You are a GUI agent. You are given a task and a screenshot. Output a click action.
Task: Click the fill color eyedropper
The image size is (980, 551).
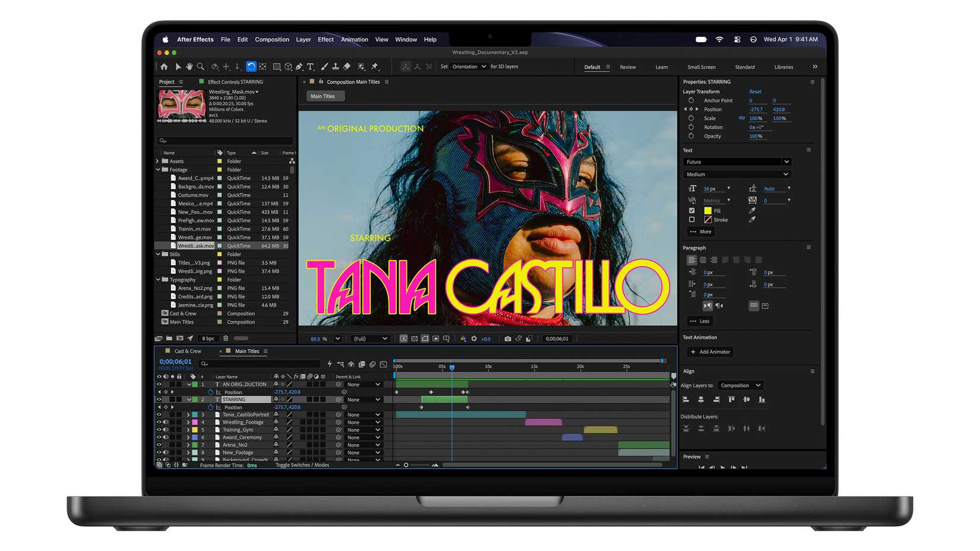tap(752, 210)
